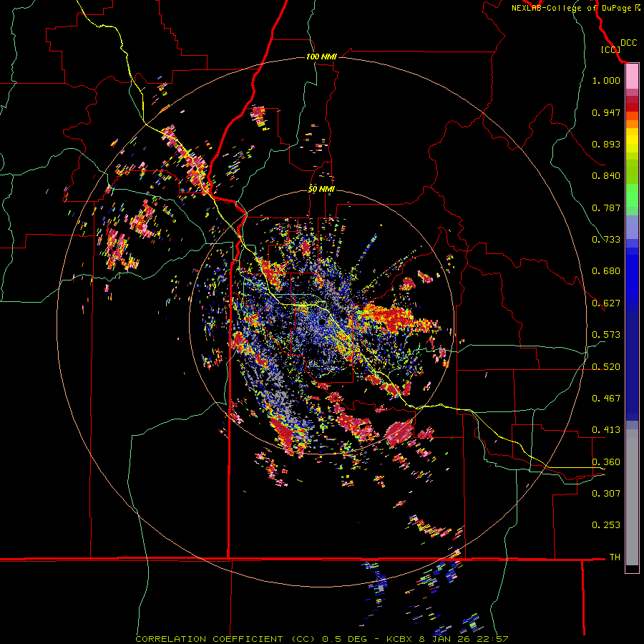The image size is (644, 644).
Task: Click the 0.787 value on the scale
Action: click(x=606, y=208)
